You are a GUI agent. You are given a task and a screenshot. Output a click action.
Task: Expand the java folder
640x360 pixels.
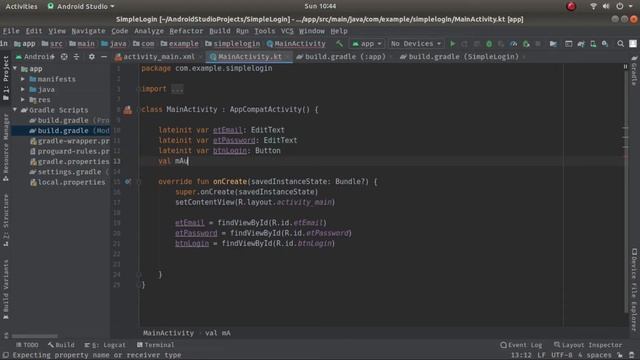click(x=23, y=89)
